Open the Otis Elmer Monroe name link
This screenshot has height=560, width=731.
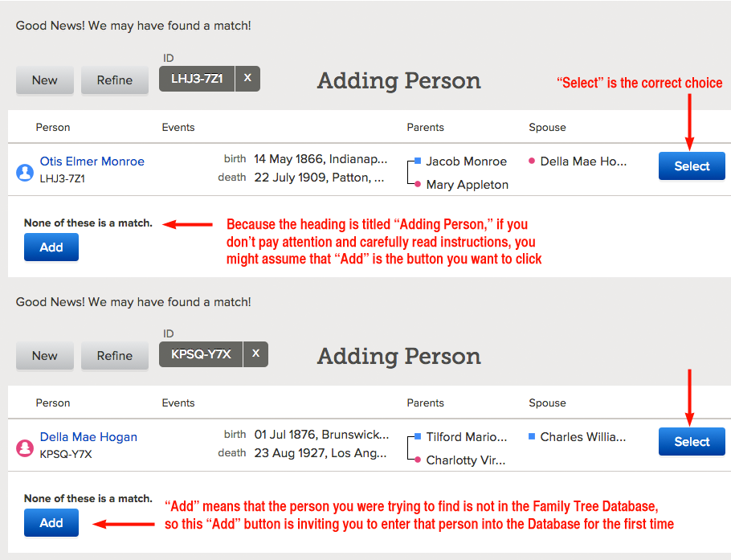(x=92, y=161)
